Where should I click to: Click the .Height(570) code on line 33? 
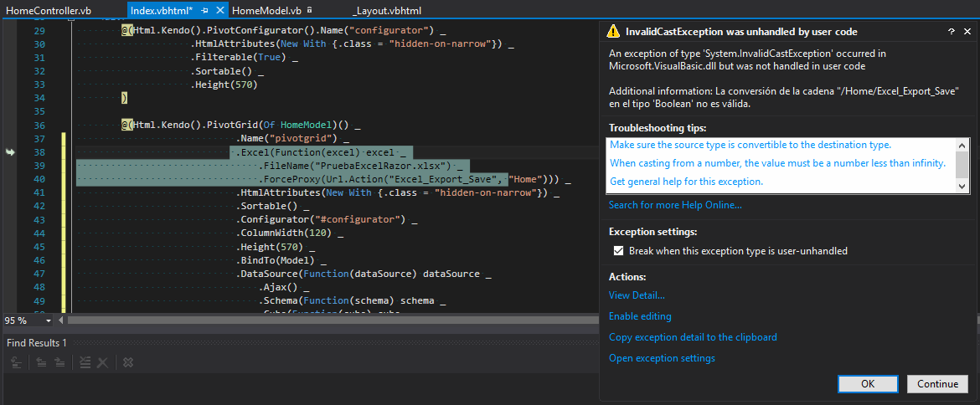tap(224, 85)
